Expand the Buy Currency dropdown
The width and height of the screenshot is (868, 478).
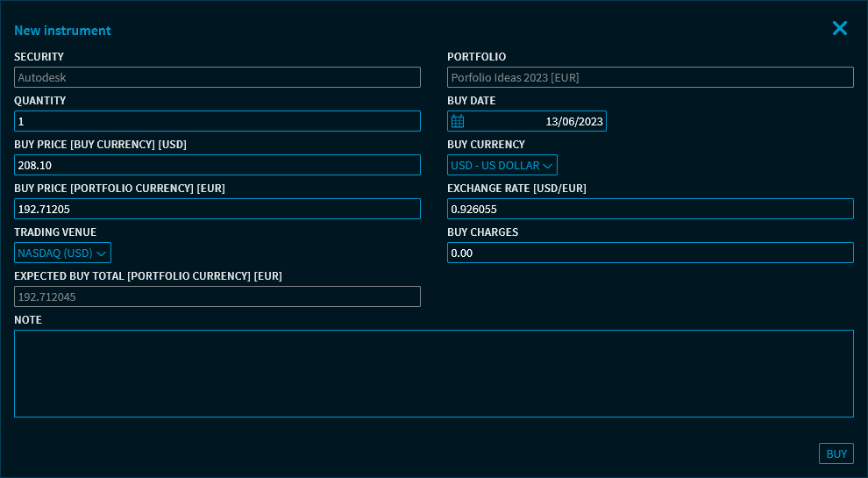click(502, 165)
